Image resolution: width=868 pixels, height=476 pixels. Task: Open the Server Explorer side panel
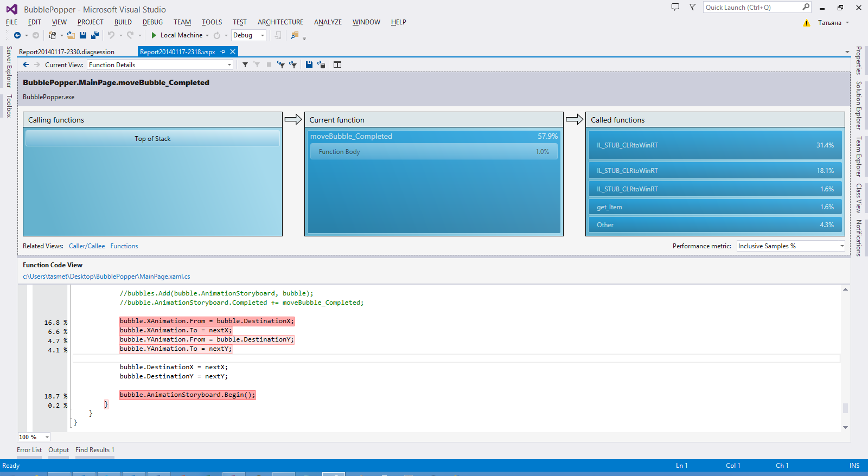point(9,67)
